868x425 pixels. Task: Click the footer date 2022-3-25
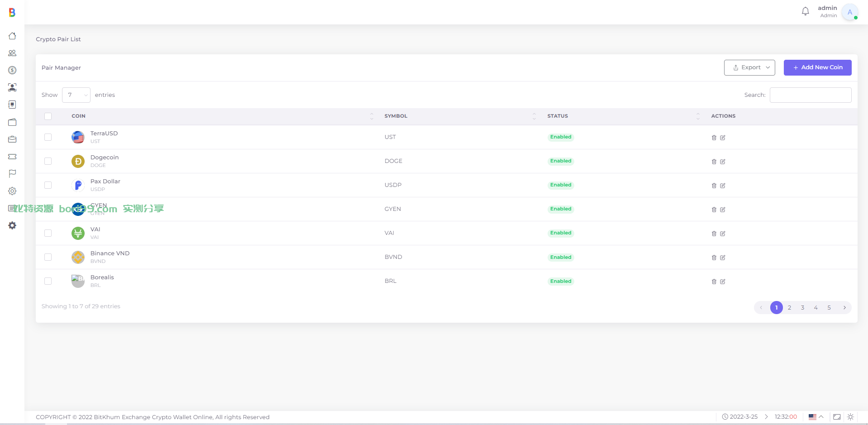(x=744, y=417)
